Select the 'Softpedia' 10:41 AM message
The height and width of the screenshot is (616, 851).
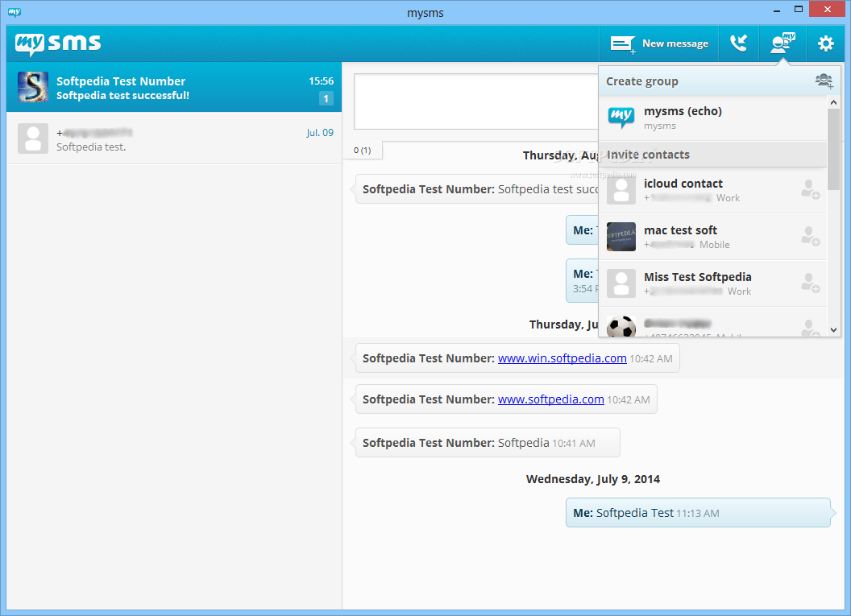[x=488, y=443]
